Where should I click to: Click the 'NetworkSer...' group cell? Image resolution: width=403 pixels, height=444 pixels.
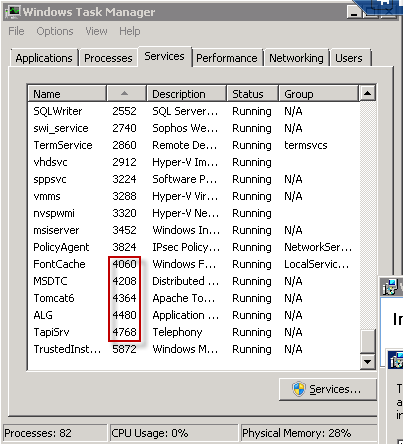tap(318, 247)
